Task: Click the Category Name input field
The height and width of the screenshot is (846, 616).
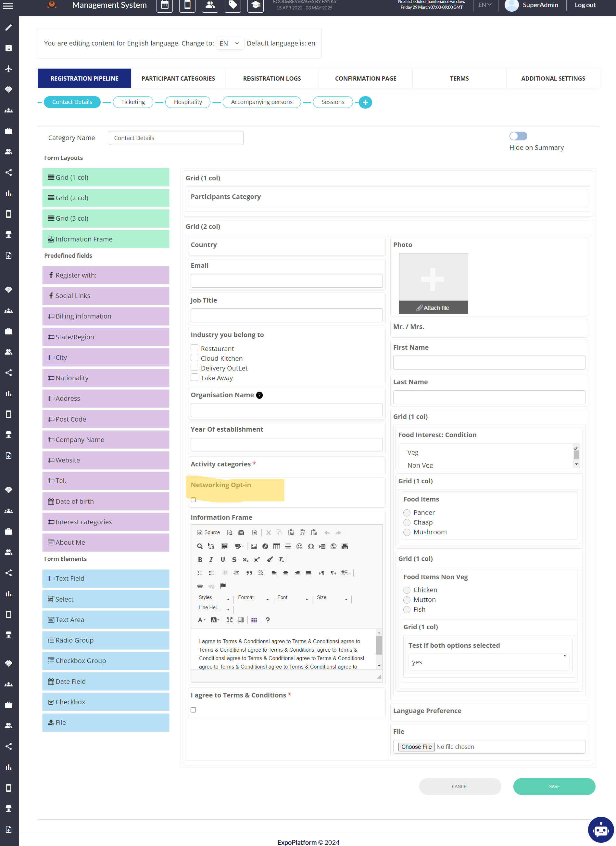Action: (176, 138)
